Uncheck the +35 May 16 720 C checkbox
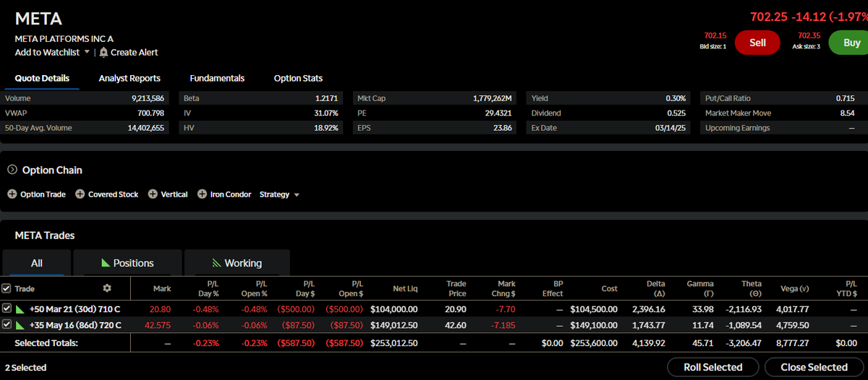Screen dimensions: 868x380 [x=7, y=325]
